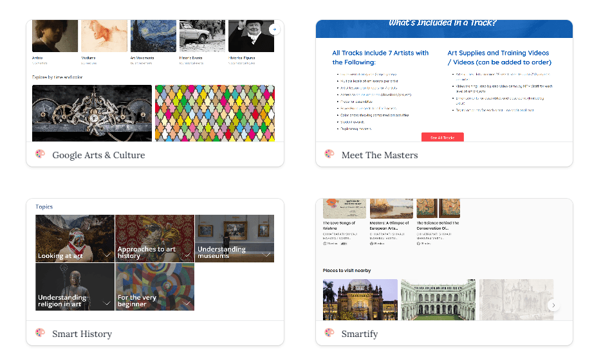The image size is (592, 364).
Task: Open the Mediums red chalk sketch thumbnail
Action: [x=104, y=36]
